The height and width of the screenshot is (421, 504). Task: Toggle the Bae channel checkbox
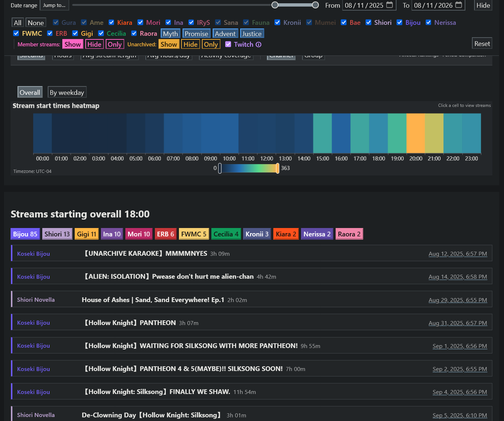(344, 23)
